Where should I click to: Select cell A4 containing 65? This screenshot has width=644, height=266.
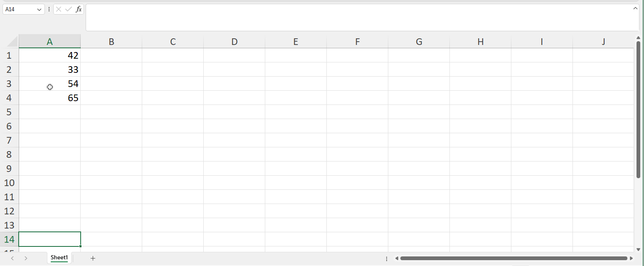pos(50,98)
